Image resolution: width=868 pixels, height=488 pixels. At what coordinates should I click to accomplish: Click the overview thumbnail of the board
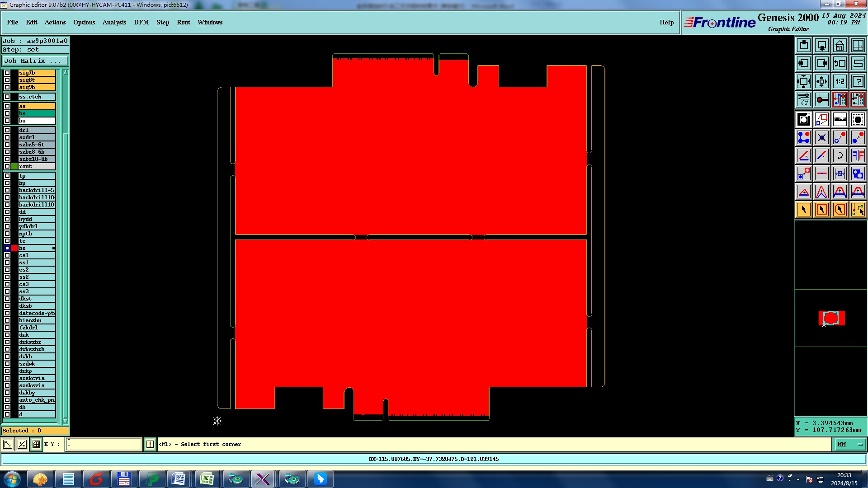(x=831, y=318)
